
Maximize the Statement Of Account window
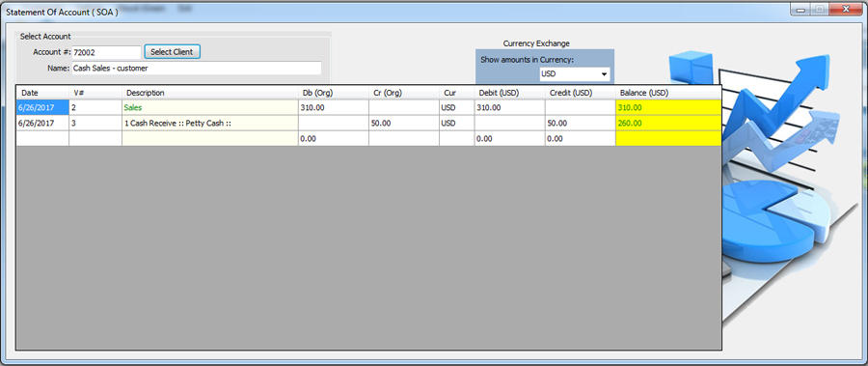[820, 9]
